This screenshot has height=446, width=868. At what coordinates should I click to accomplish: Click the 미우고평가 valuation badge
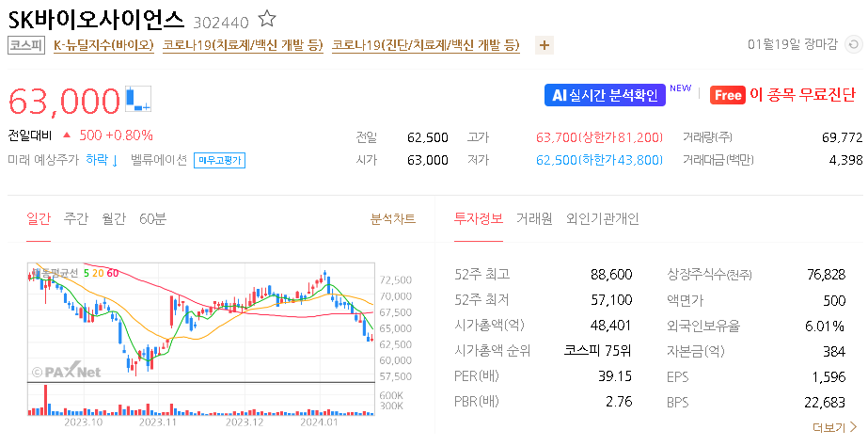pos(220,161)
